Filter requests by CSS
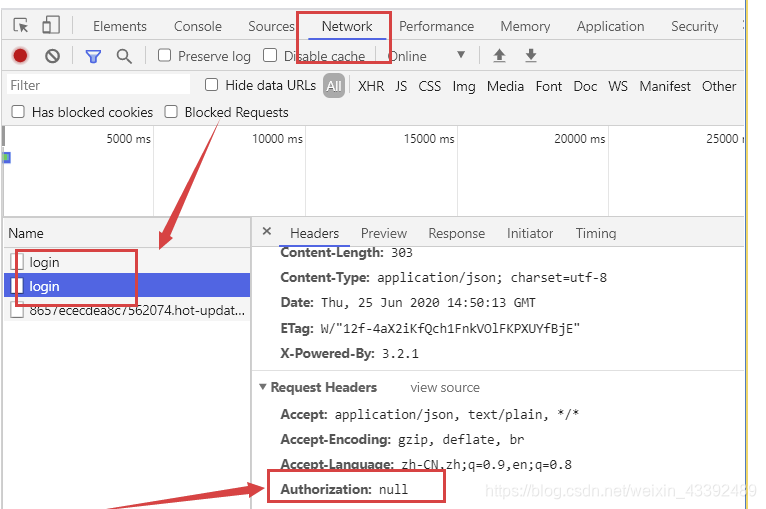 (x=429, y=86)
